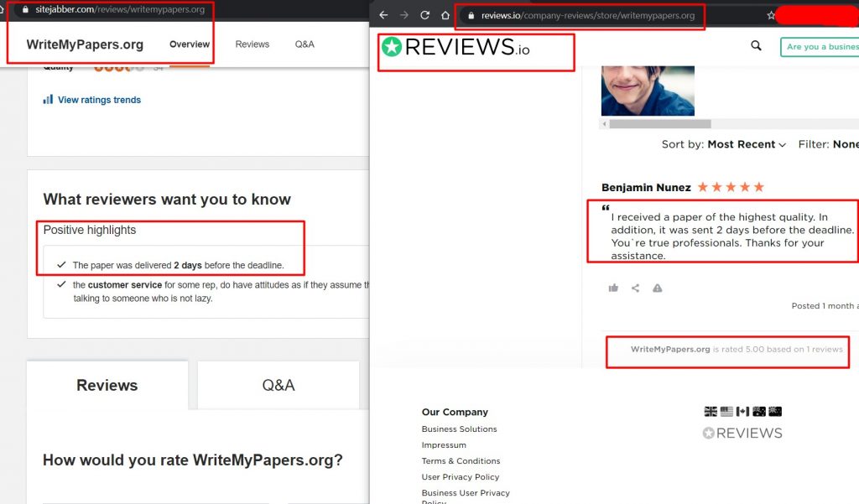The height and width of the screenshot is (504, 859).
Task: Open the browser home page icon
Action: coord(445,15)
